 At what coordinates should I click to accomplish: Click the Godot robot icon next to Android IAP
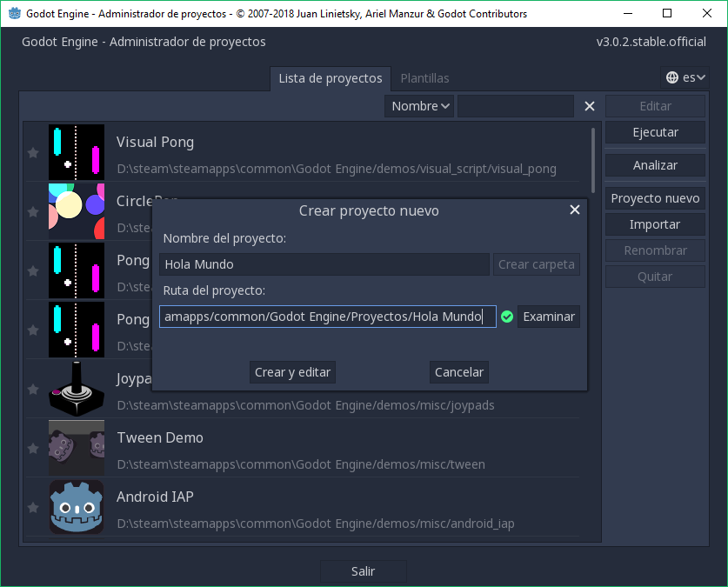pos(77,507)
